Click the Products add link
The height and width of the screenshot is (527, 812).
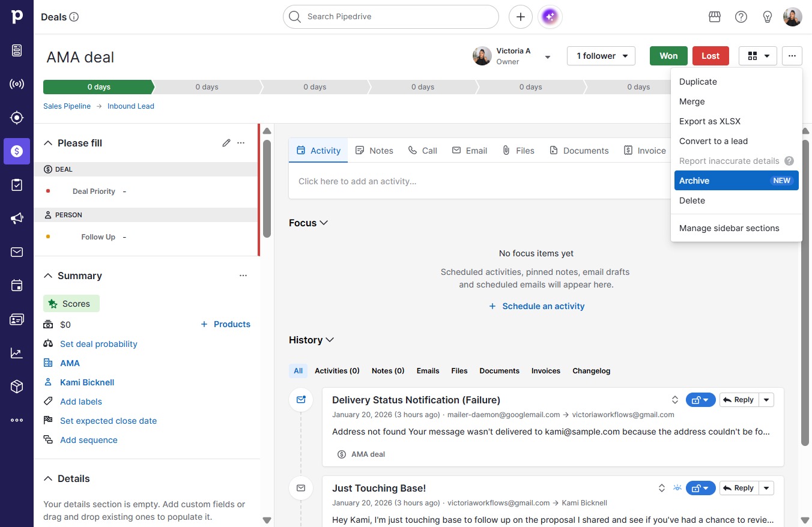pos(225,324)
